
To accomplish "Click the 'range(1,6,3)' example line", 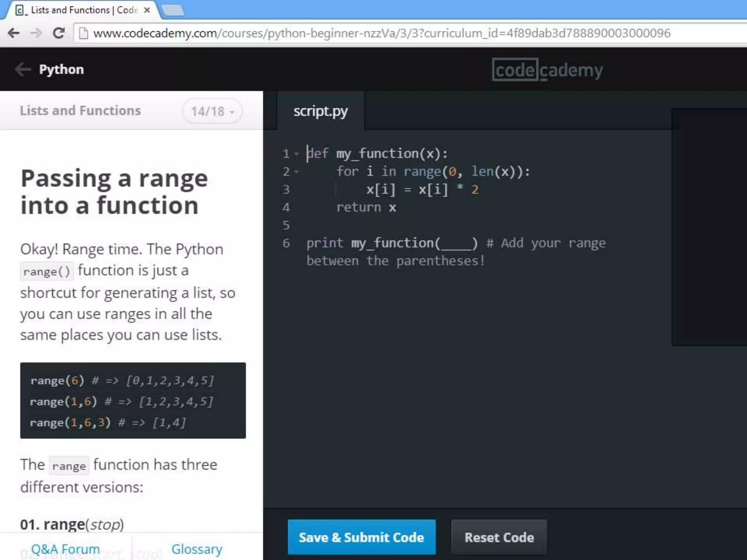I will point(108,423).
